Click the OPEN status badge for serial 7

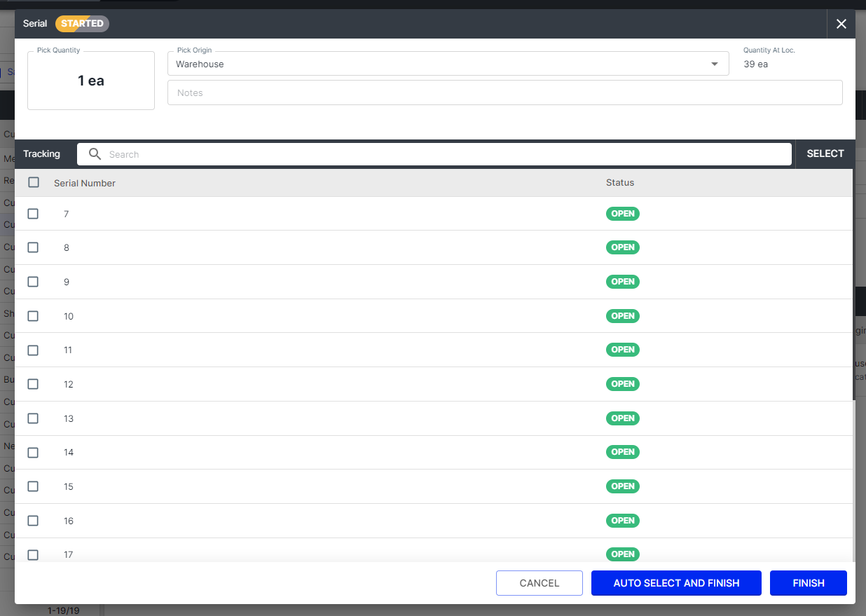pos(622,214)
